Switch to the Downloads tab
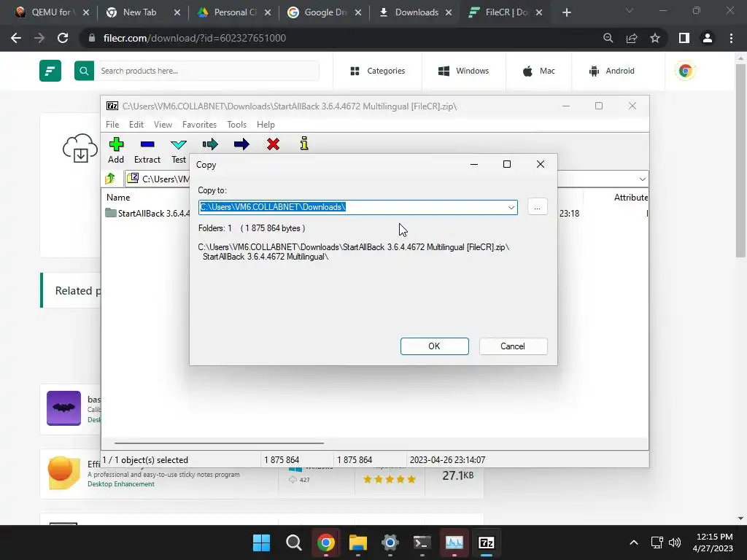This screenshot has width=747, height=560. 416,12
